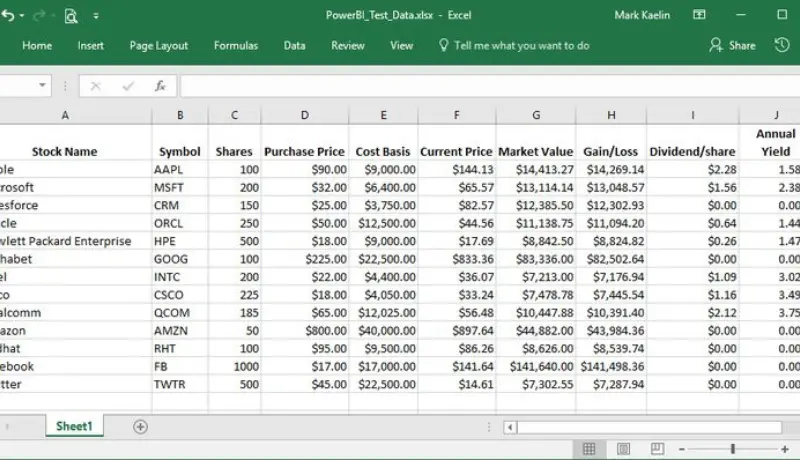Select column G header

(536, 115)
